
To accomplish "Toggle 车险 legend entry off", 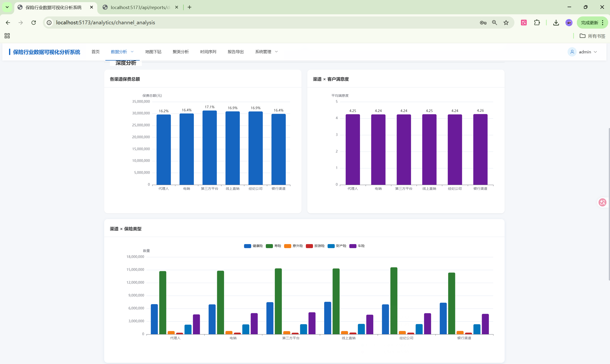I will (357, 246).
